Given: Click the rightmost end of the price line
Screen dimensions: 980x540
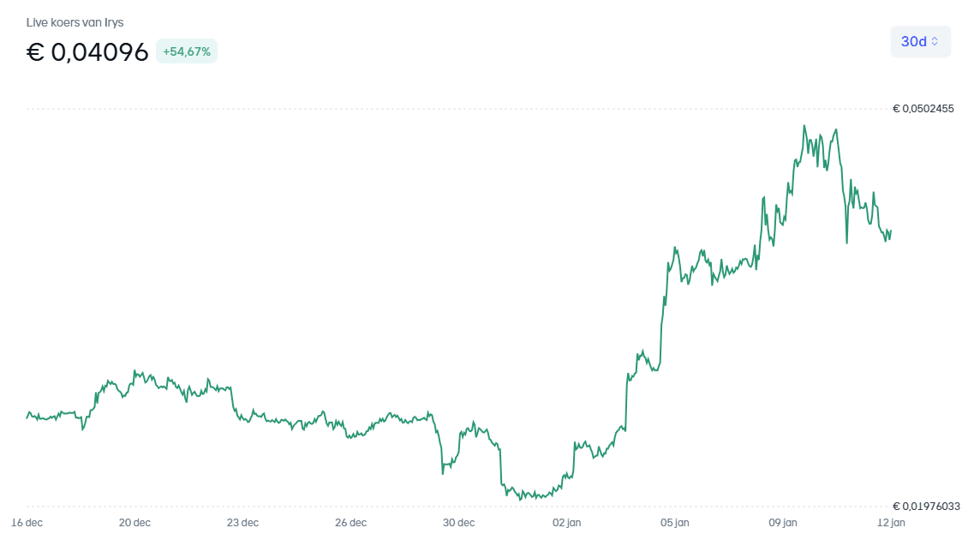Looking at the screenshot, I should [891, 231].
